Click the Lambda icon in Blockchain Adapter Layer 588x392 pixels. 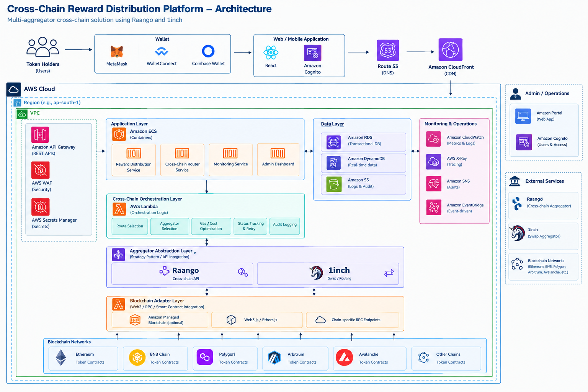[x=119, y=304]
